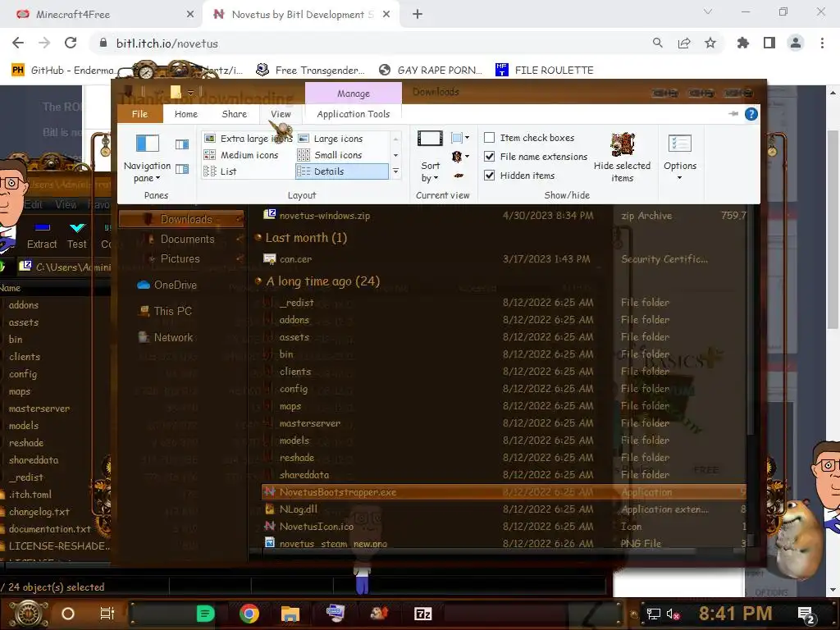Viewport: 840px width, 630px height.
Task: Switch to the Share ribbon tab
Action: click(234, 114)
